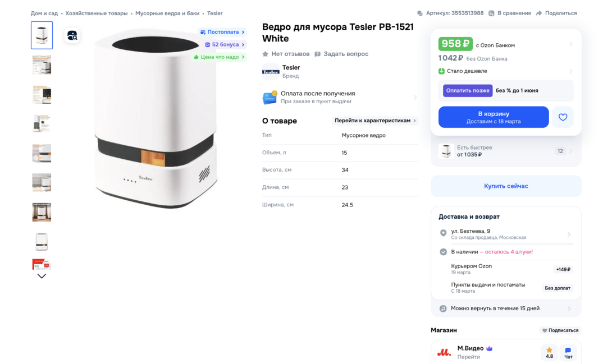The width and height of the screenshot is (612, 364).
Task: Open 'Мусорные ведра и баки' breadcrumb
Action: (167, 13)
